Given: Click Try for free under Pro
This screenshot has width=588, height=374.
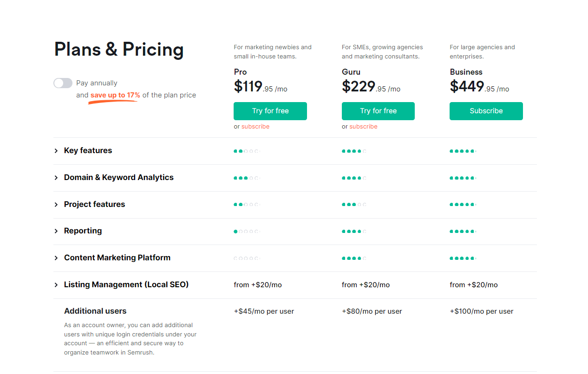Looking at the screenshot, I should 270,111.
